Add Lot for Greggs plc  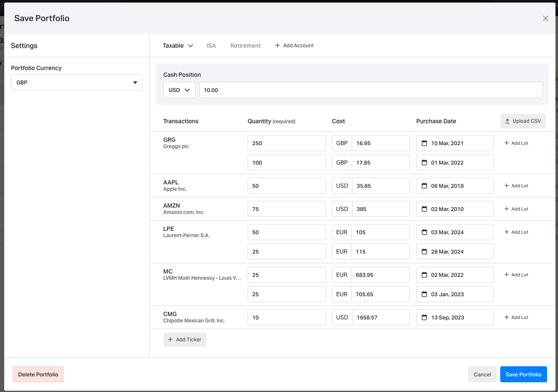pos(516,143)
